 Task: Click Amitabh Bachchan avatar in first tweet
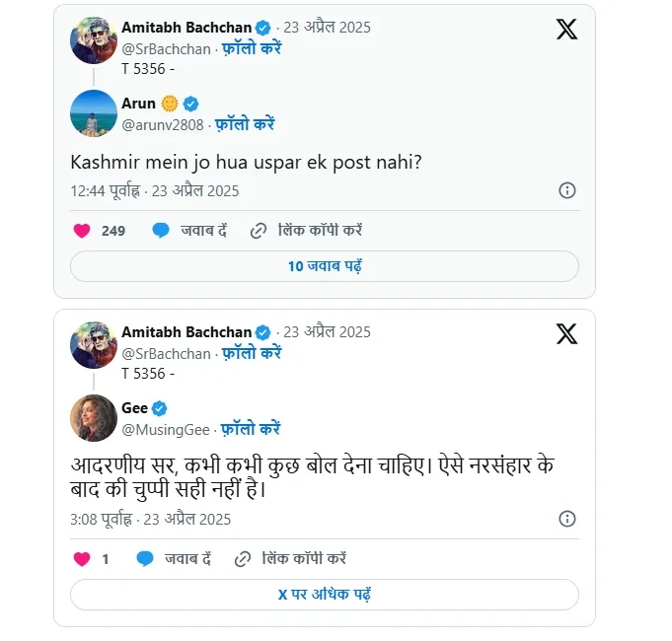(94, 39)
